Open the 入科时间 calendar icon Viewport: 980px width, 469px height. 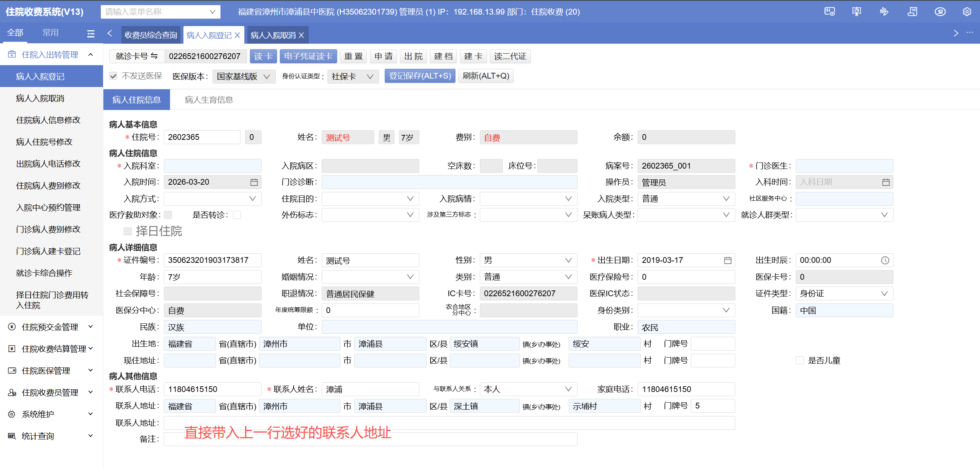[885, 182]
